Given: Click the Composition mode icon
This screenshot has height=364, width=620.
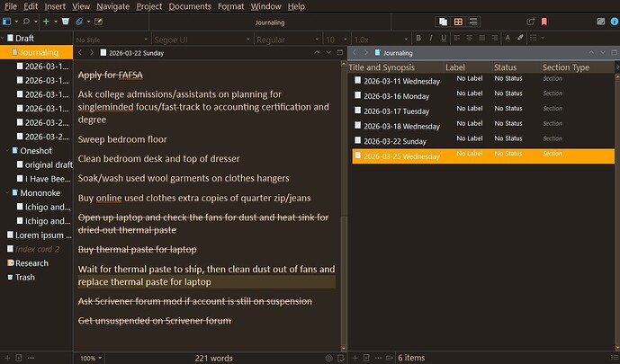Looking at the screenshot, I should [x=600, y=22].
